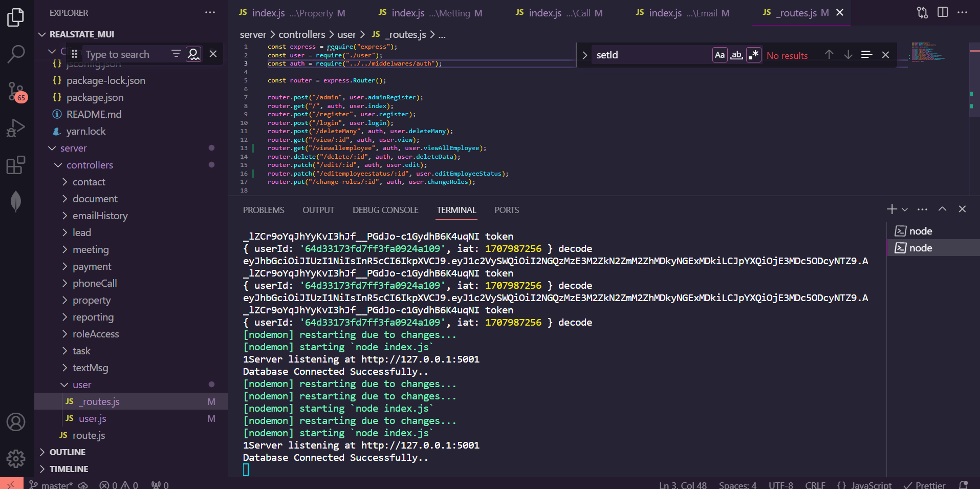Open the Extensions view
Image resolution: width=980 pixels, height=489 pixels.
[x=16, y=165]
